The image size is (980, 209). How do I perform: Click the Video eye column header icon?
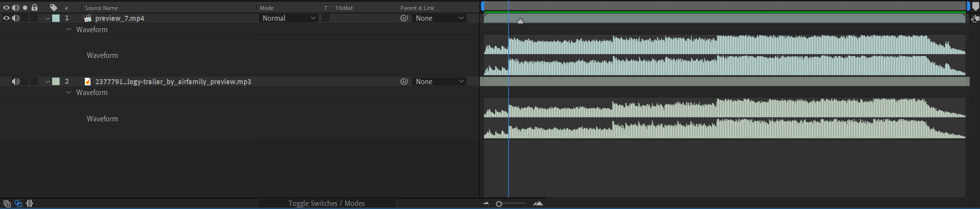pyautogui.click(x=6, y=7)
